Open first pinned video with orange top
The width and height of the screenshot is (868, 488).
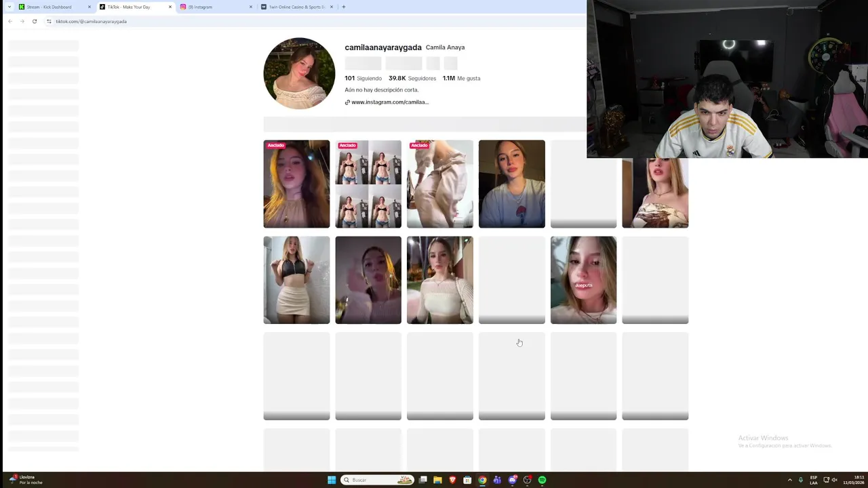[296, 184]
